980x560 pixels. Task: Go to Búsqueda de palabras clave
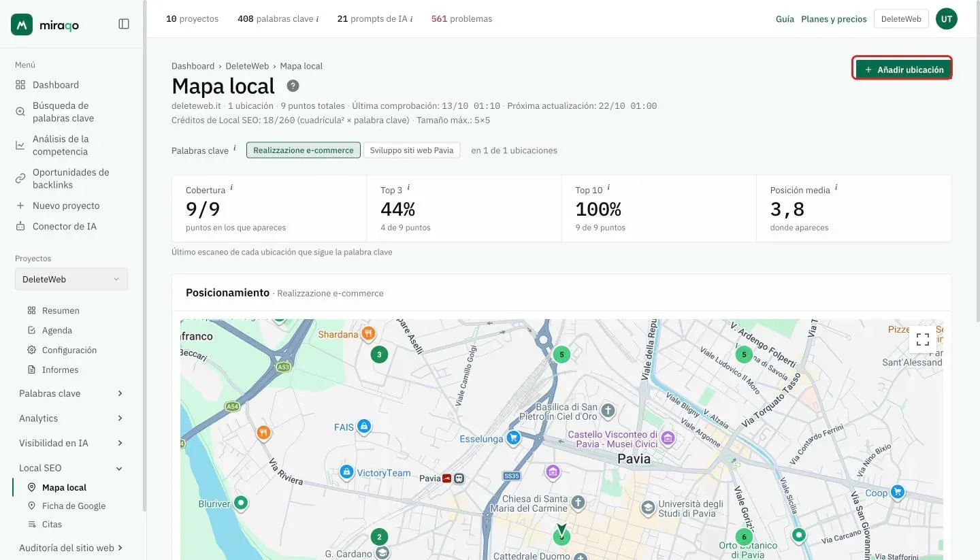click(63, 112)
